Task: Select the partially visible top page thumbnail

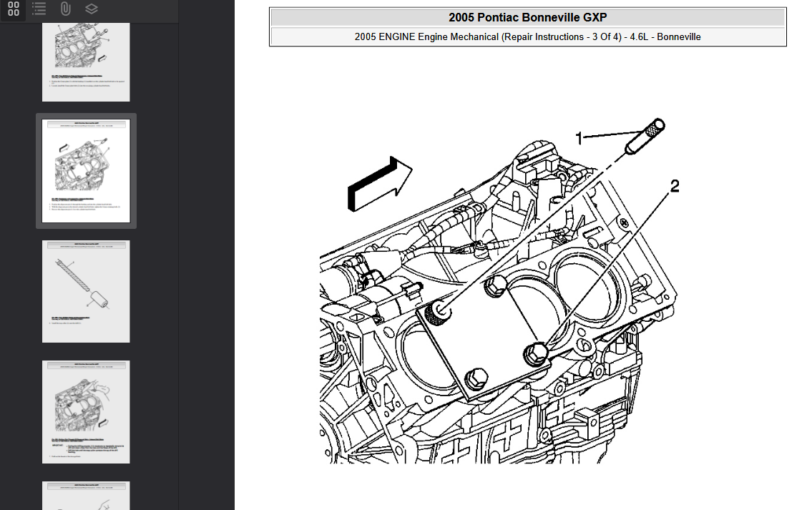Action: click(x=86, y=62)
